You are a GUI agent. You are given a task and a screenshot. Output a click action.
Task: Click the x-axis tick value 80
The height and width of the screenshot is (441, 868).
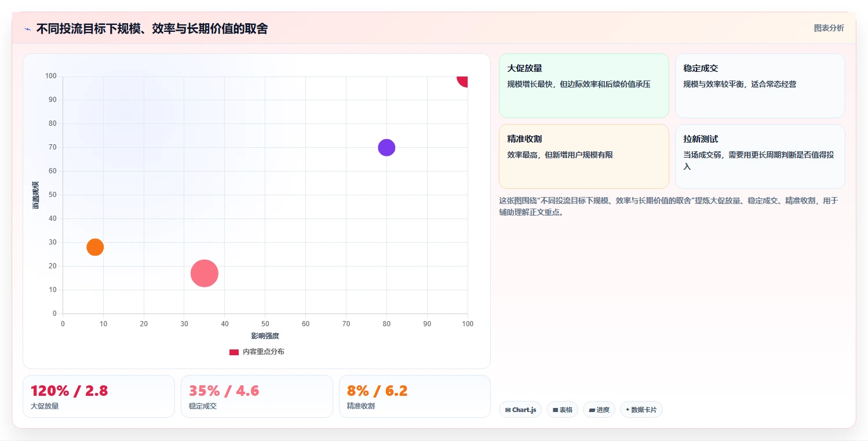tap(386, 324)
